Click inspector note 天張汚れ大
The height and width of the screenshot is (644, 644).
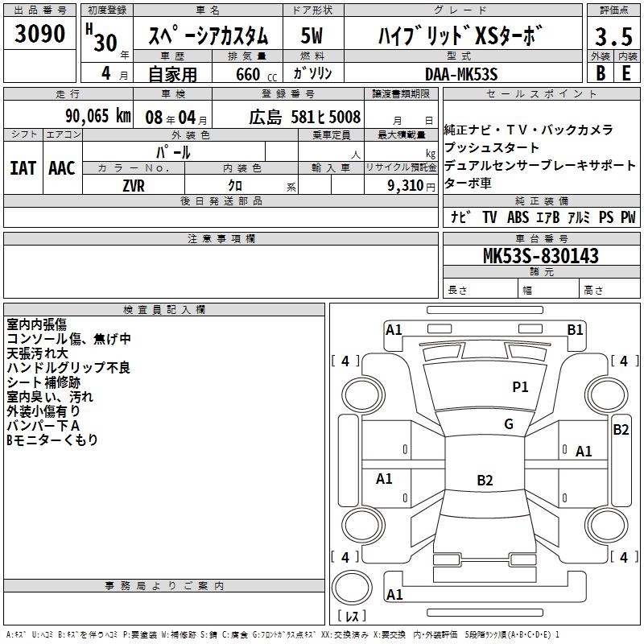click(x=37, y=353)
